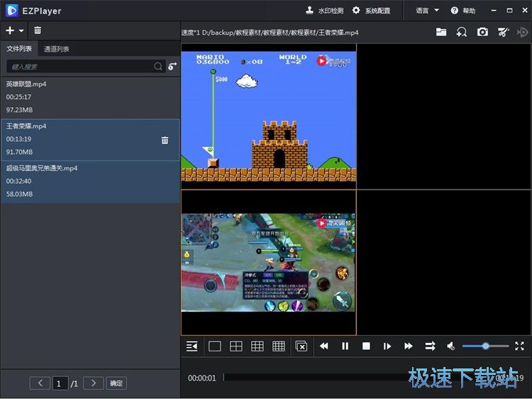Click the file search input box
This screenshot has height=399, width=532.
[x=78, y=66]
